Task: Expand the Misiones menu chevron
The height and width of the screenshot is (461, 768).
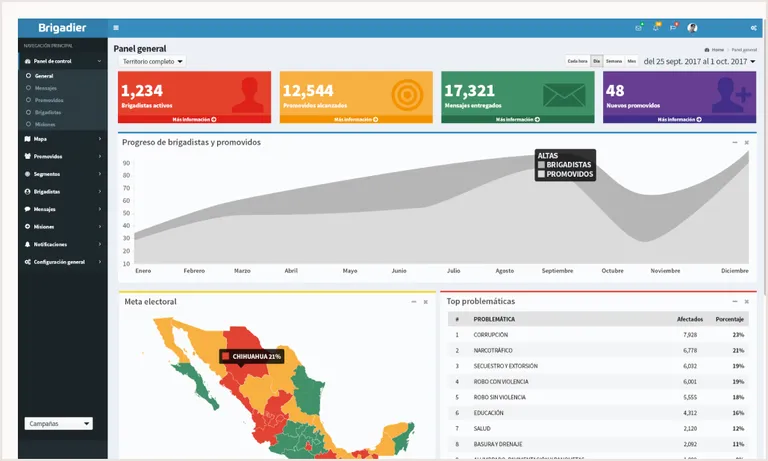Action: click(99, 227)
